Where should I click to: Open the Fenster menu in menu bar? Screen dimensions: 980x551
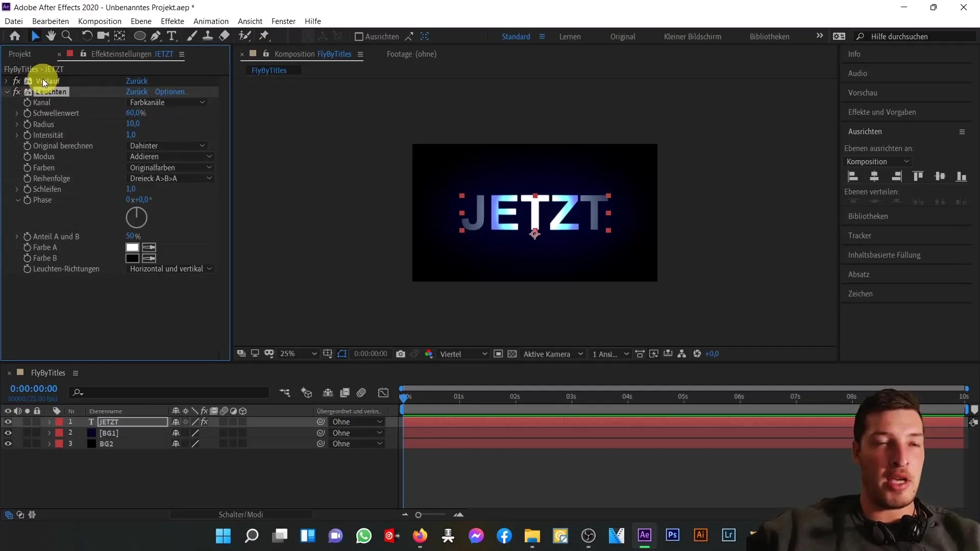[x=283, y=21]
